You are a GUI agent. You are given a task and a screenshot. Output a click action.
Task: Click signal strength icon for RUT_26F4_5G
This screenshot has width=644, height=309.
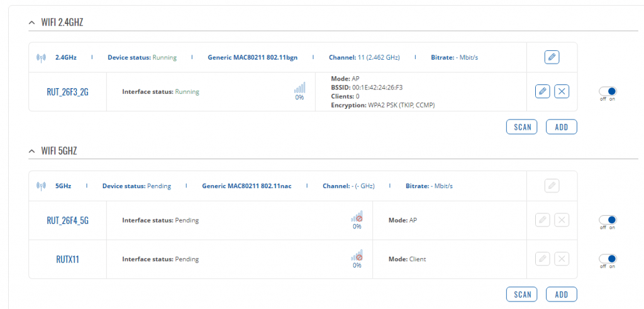(x=357, y=216)
